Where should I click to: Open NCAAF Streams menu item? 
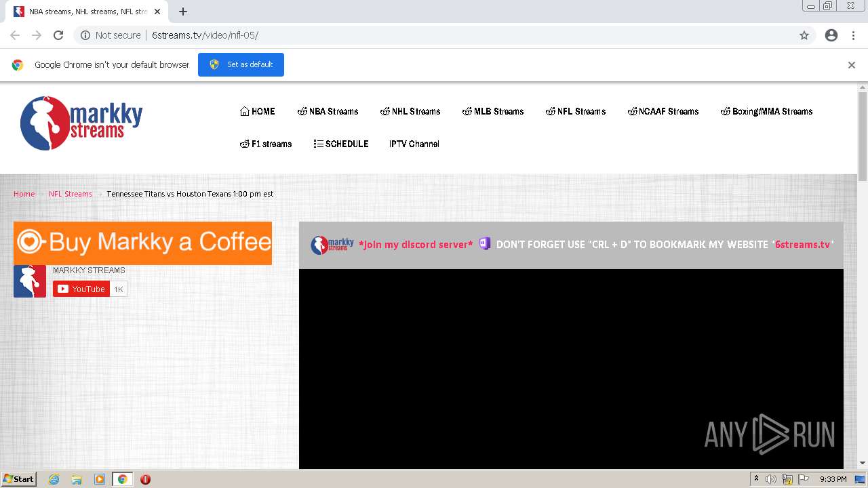tap(663, 111)
